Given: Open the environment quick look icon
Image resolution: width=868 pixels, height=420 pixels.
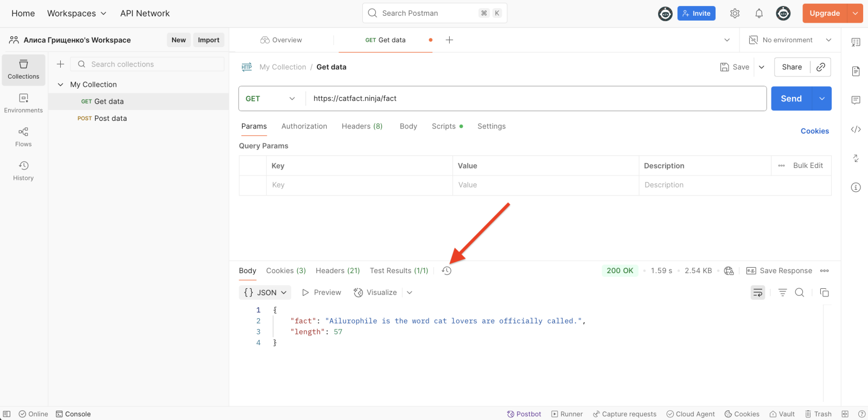Looking at the screenshot, I should coord(856,42).
